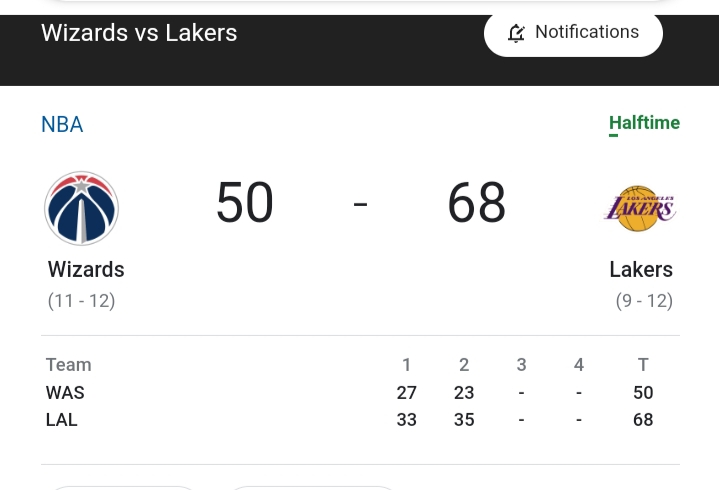719x490 pixels.
Task: Click Wizards first quarter score 27
Action: click(406, 393)
